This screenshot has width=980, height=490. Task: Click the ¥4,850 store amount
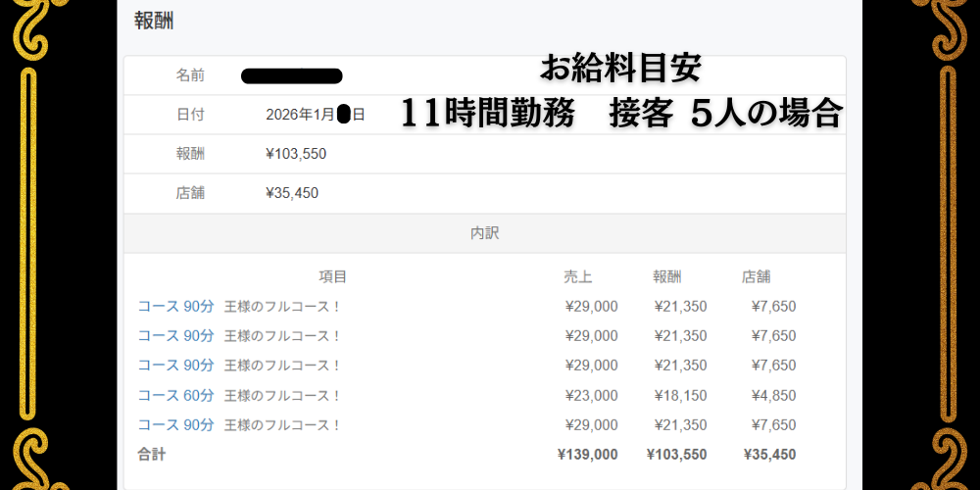click(773, 396)
